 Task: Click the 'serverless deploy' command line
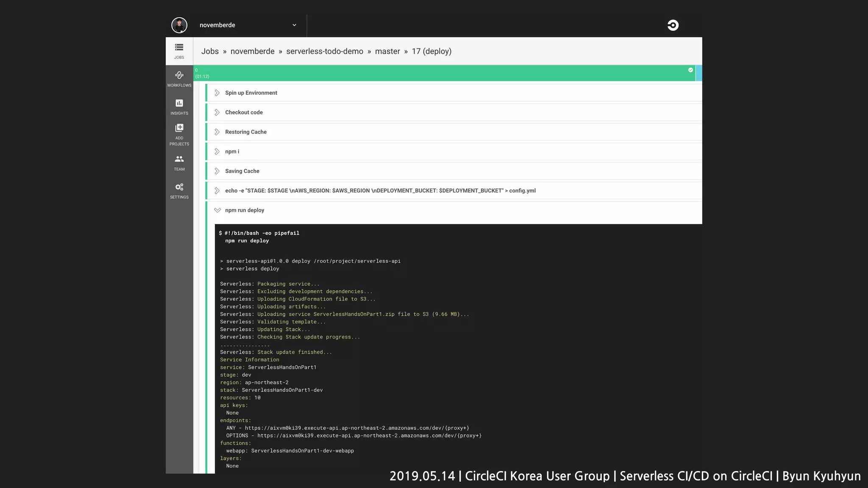250,269
